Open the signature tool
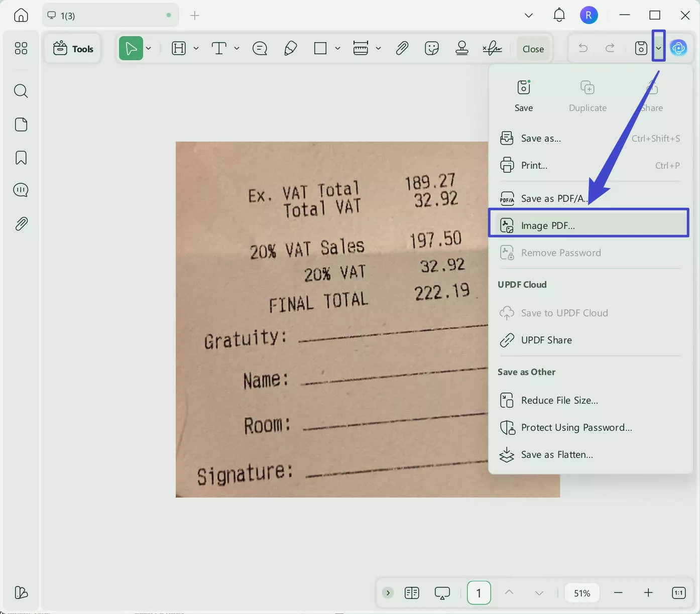Viewport: 700px width, 614px height. click(x=492, y=49)
